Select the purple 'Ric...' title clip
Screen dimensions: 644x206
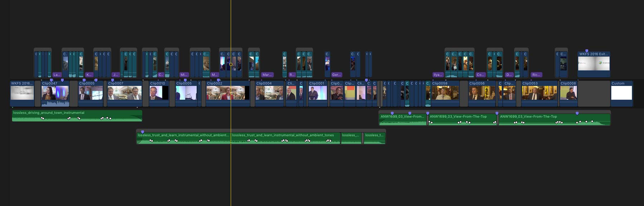(x=536, y=75)
